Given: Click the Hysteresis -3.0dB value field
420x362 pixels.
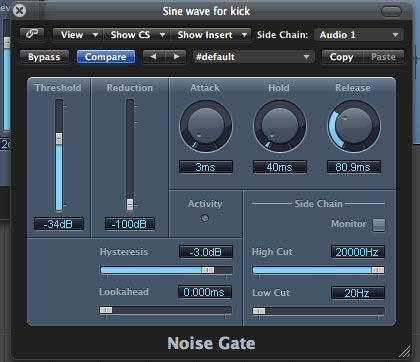Looking at the screenshot, I should point(206,252).
